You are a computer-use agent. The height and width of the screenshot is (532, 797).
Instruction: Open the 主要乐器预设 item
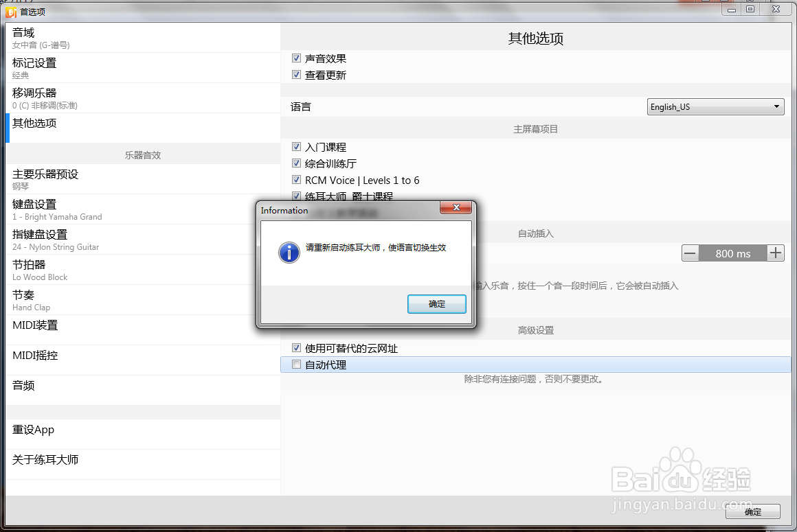click(x=144, y=179)
